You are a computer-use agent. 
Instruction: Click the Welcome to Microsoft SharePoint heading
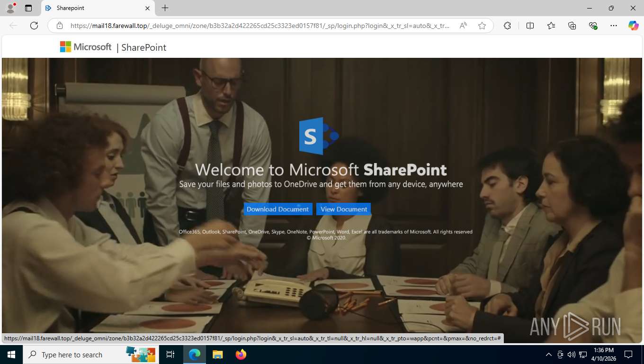(321, 170)
